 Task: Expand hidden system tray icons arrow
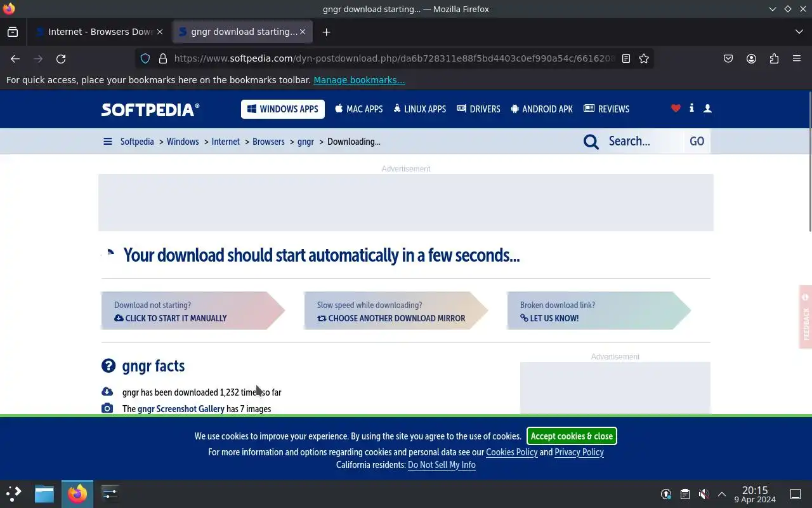[x=722, y=494]
